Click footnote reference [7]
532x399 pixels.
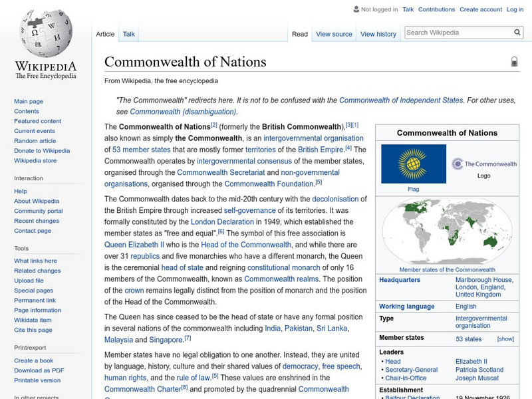188,338
